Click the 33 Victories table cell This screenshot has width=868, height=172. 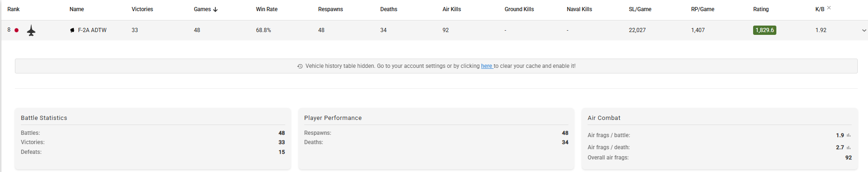[x=135, y=30]
